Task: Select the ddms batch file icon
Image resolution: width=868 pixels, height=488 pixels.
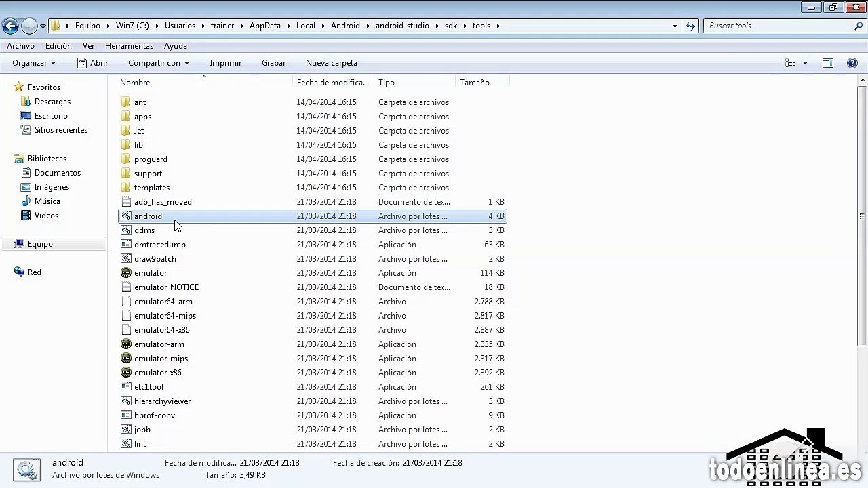Action: pyautogui.click(x=125, y=230)
